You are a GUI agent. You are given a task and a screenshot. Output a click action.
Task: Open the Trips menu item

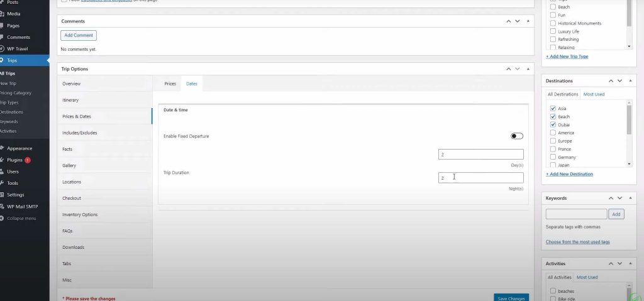coord(12,60)
